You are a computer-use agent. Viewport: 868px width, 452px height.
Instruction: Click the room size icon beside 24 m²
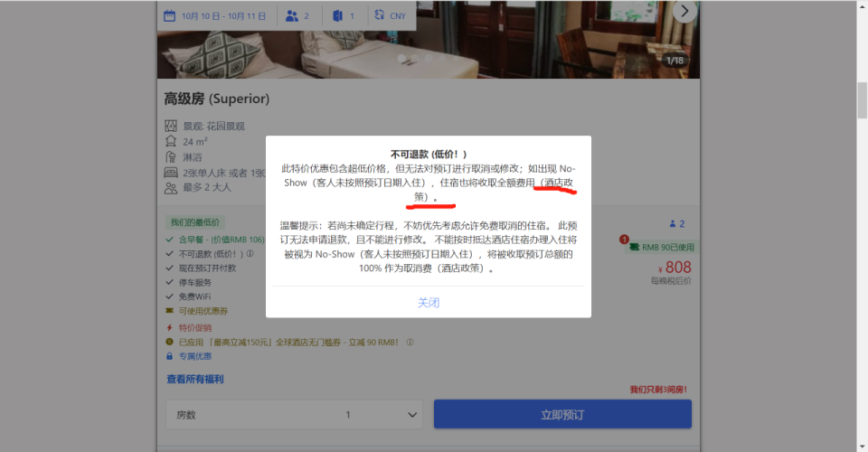171,141
